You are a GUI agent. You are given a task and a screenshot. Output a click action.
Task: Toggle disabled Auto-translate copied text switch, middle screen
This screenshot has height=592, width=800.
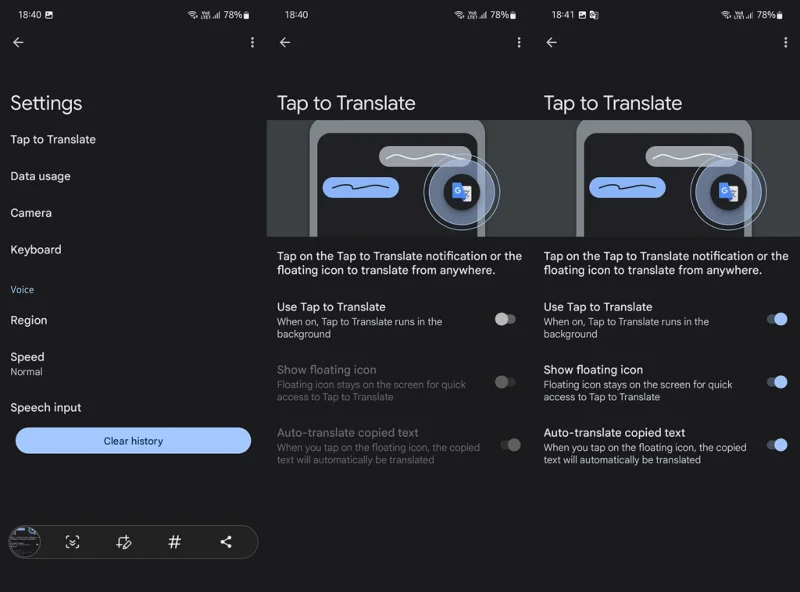(510, 445)
